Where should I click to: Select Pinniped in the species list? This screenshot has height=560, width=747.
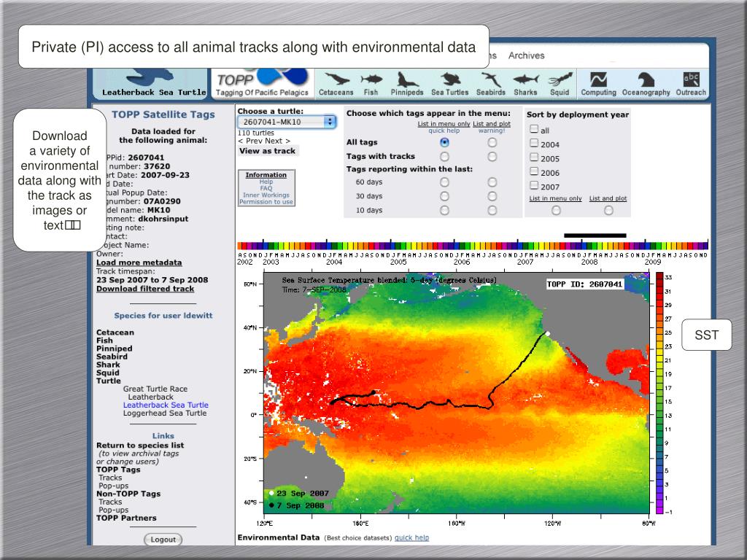(x=115, y=349)
